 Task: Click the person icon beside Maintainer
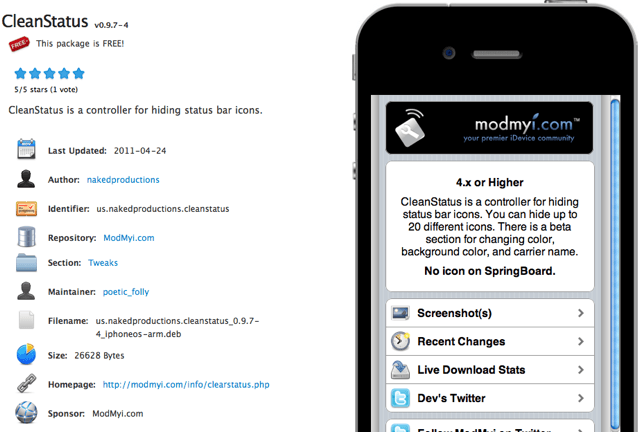click(x=26, y=291)
